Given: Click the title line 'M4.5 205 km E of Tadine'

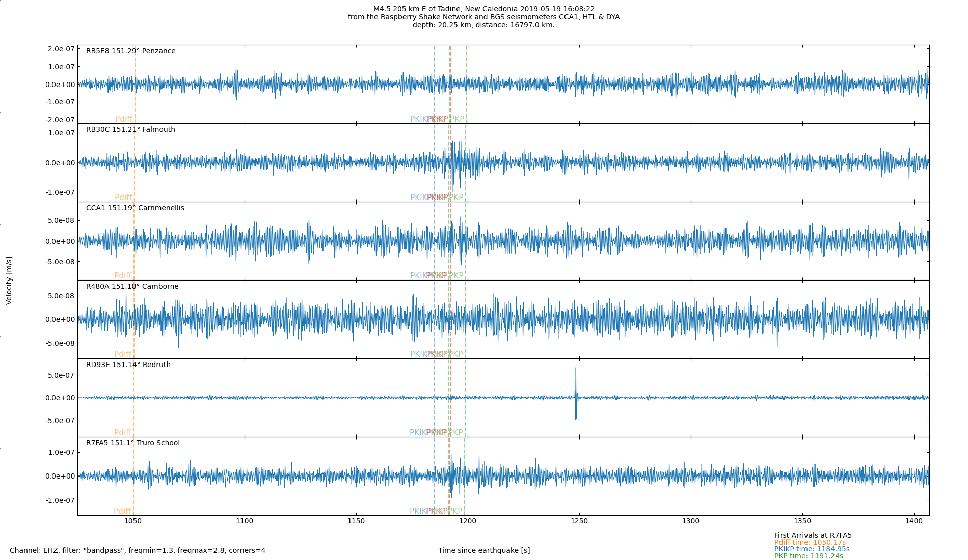Looking at the screenshot, I should 484,9.
